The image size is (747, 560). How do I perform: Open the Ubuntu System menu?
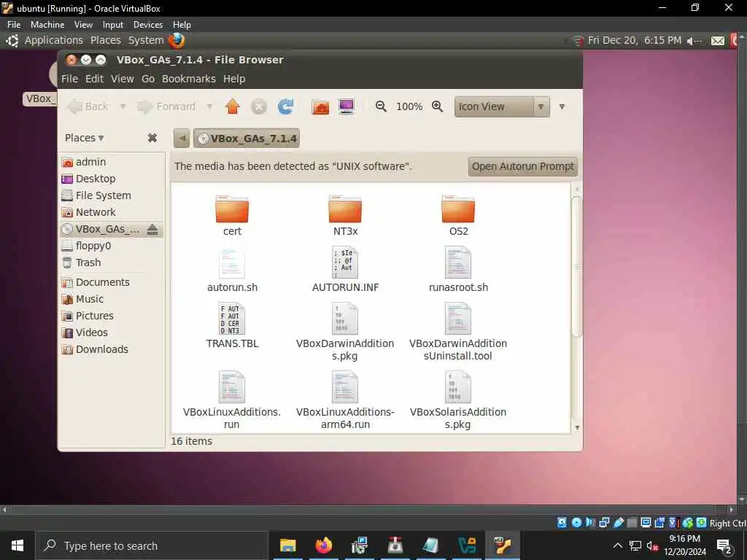146,41
